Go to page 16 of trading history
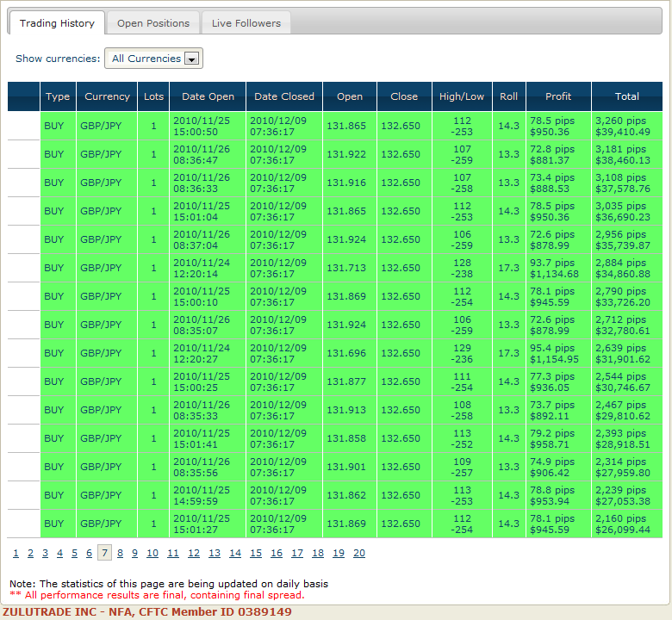 click(277, 553)
